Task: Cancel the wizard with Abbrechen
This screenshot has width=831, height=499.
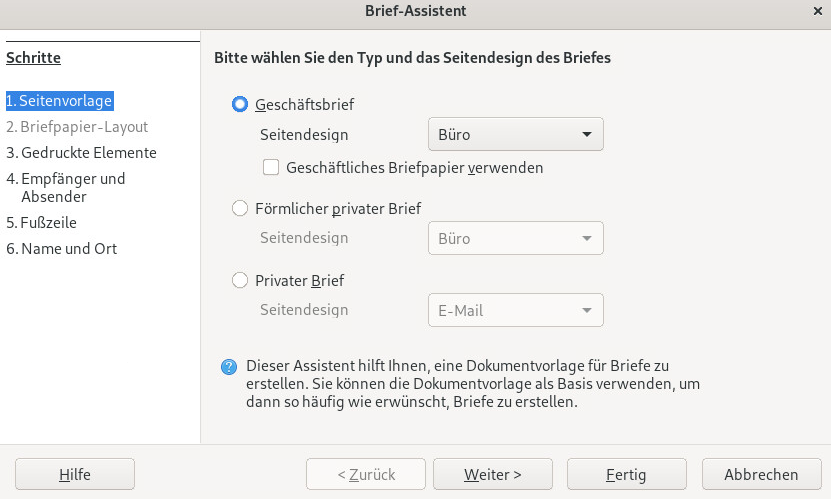Action: tap(761, 475)
